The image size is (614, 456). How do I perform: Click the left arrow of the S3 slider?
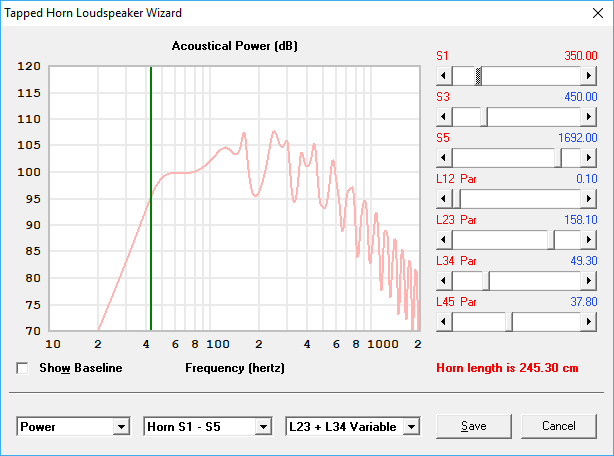click(x=444, y=117)
